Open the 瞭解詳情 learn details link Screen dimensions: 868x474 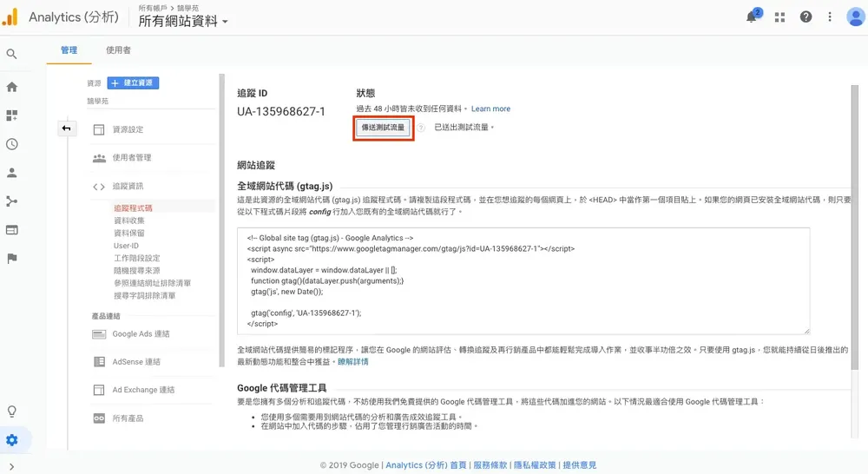tap(353, 362)
